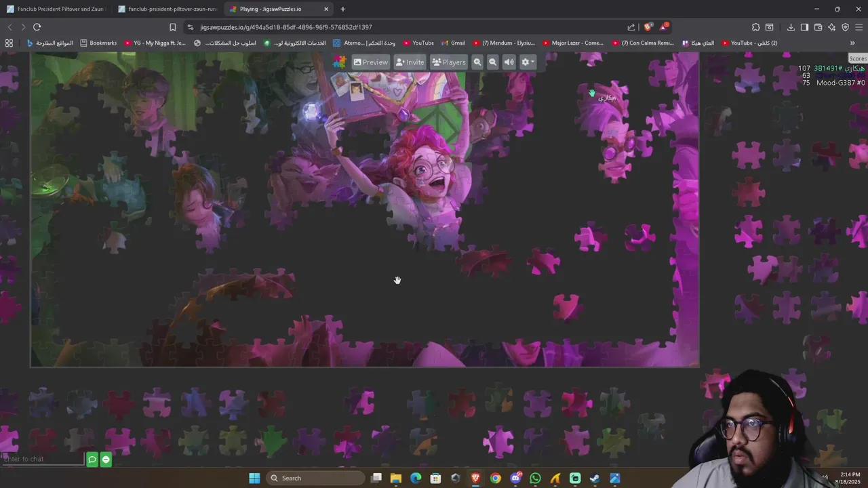Viewport: 868px width, 488px height.
Task: Switch to 'Fanclub President Piltover and Zaun' tab
Action: tap(56, 9)
